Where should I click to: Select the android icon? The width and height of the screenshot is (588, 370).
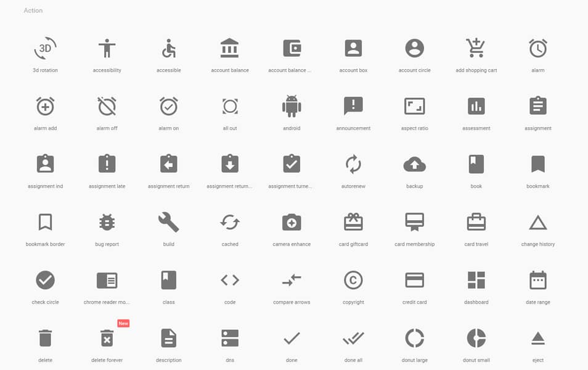pos(291,105)
